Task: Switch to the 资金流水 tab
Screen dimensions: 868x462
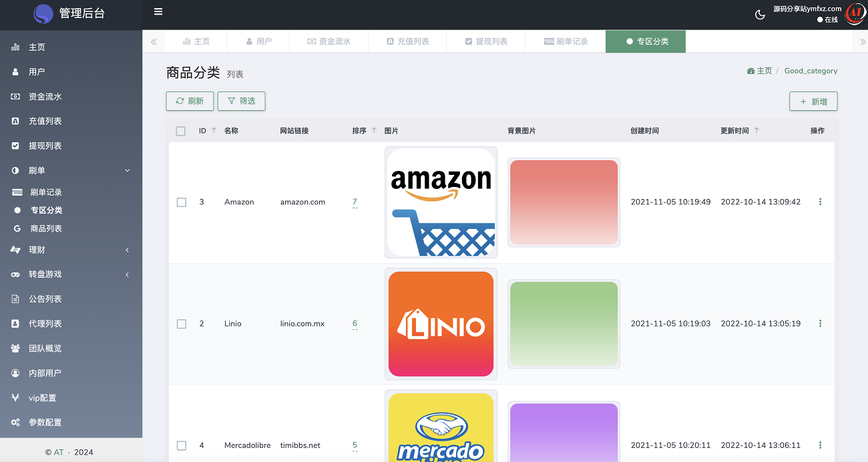Action: 329,41
